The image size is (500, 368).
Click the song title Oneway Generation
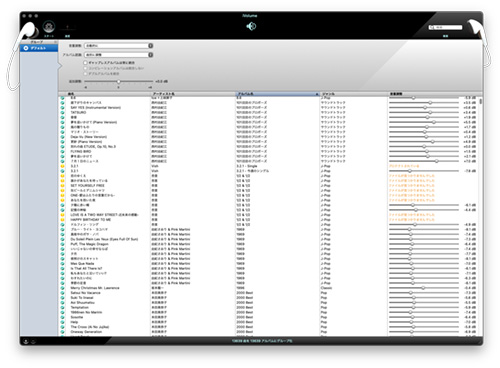[86, 332]
